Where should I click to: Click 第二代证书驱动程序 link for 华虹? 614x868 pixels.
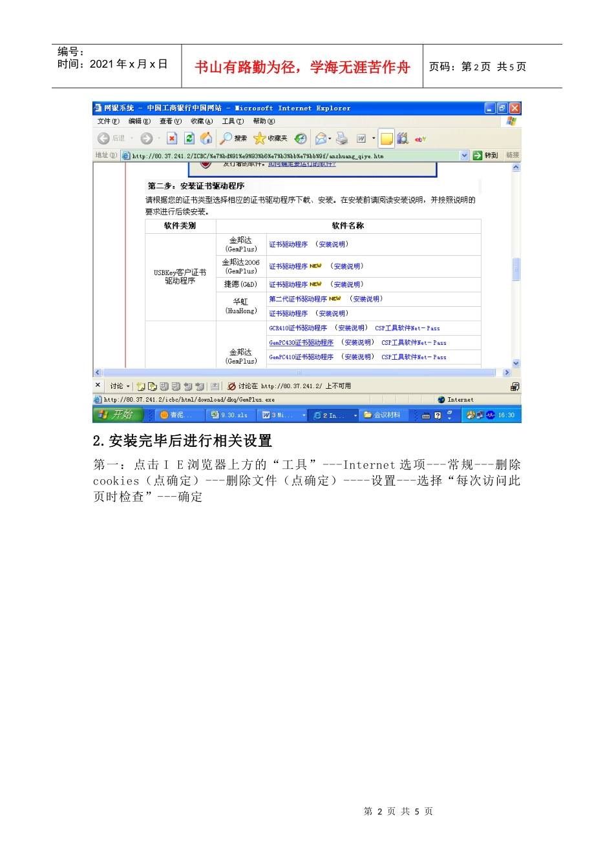[x=298, y=299]
